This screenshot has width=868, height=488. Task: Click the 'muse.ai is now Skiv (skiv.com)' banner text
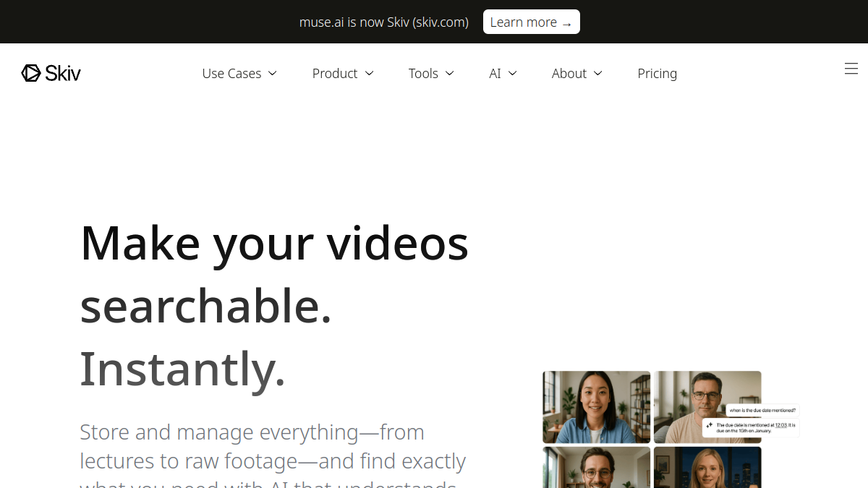point(384,22)
